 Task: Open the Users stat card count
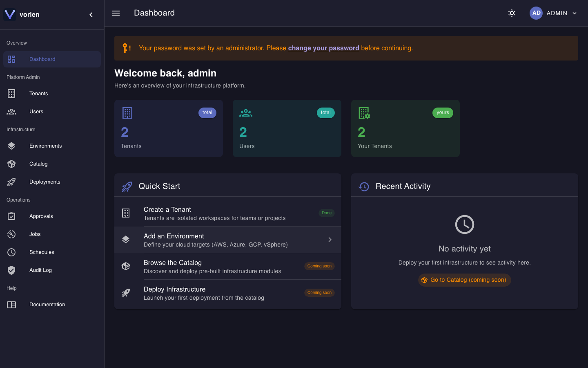(243, 132)
